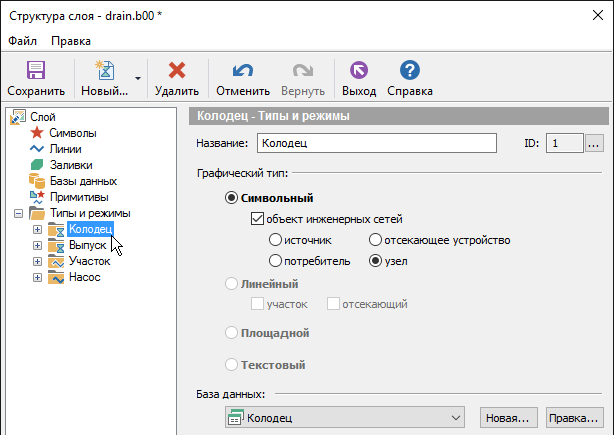Screen dimensions: 614x435
Task: Click the Насос folder icon in tree
Action: pyautogui.click(x=56, y=277)
